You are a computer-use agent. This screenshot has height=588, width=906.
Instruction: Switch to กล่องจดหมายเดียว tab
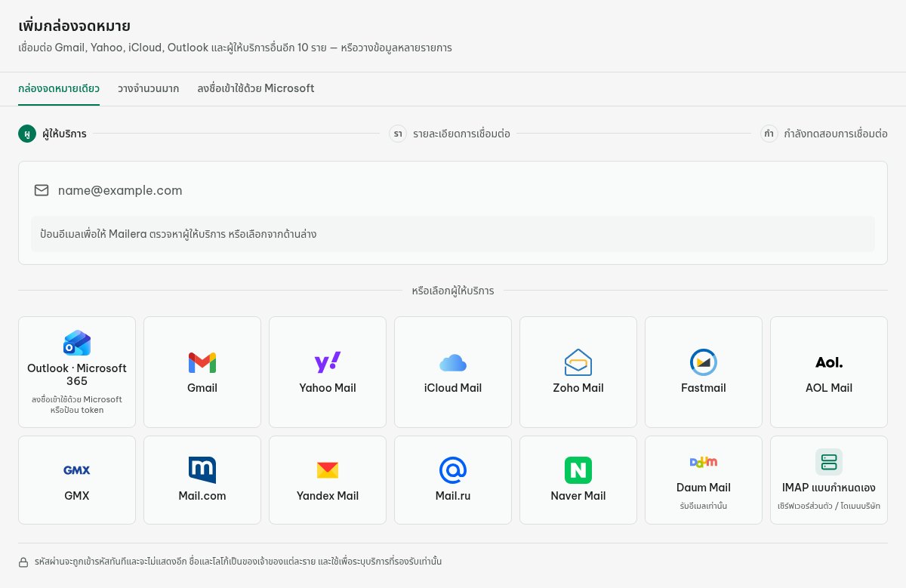(59, 88)
